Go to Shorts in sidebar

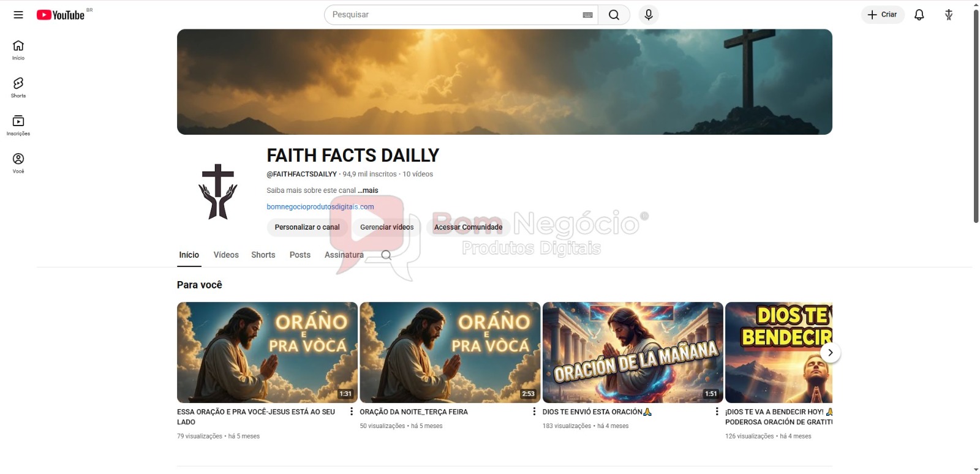(18, 87)
